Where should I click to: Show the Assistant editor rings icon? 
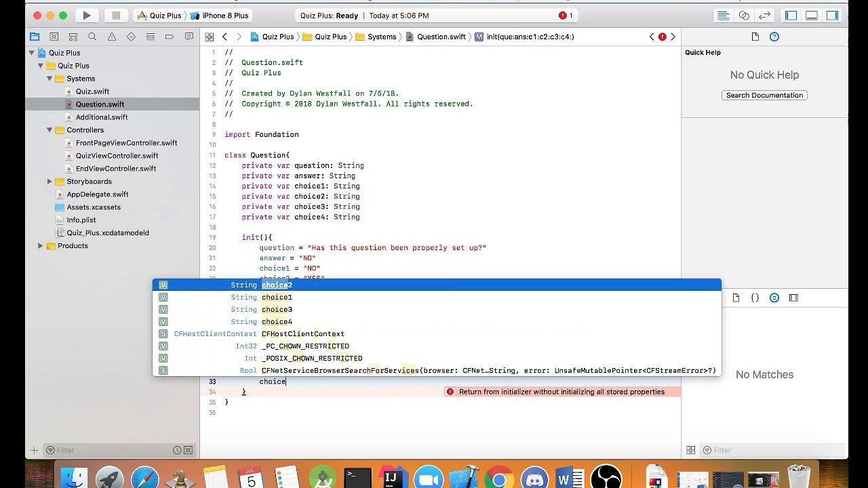pos(744,15)
